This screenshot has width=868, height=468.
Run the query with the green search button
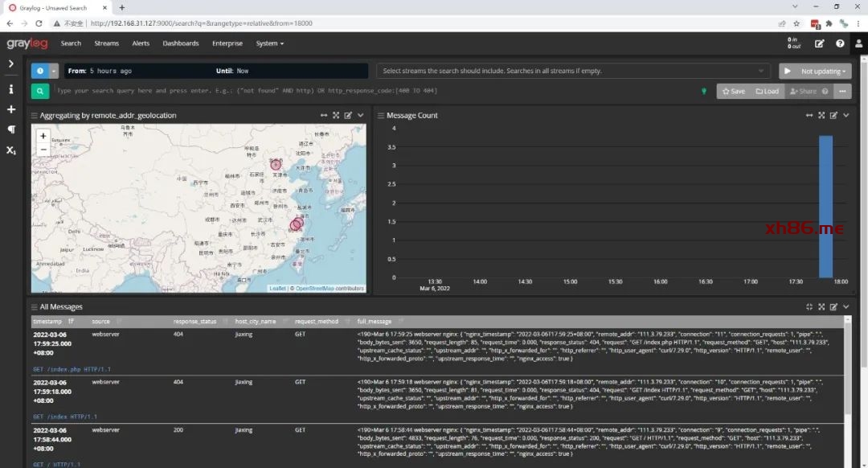(x=40, y=91)
